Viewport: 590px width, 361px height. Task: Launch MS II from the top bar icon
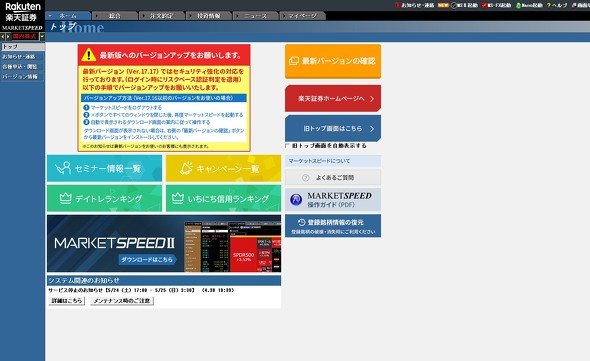[x=454, y=5]
